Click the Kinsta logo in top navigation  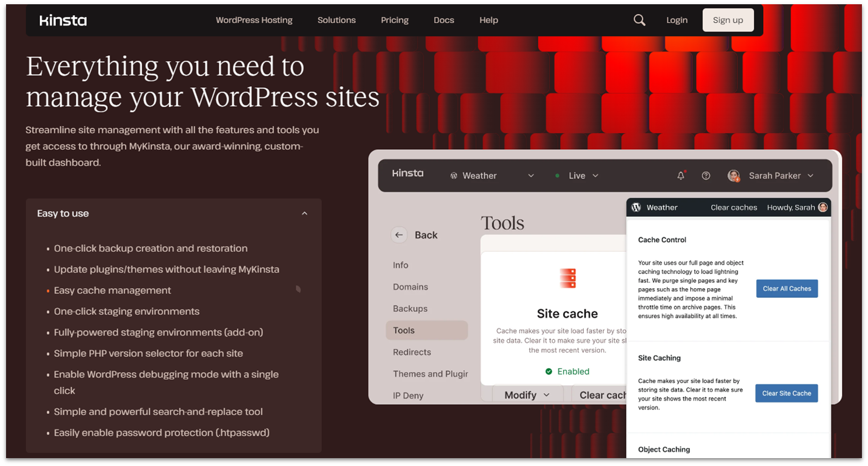click(x=63, y=20)
